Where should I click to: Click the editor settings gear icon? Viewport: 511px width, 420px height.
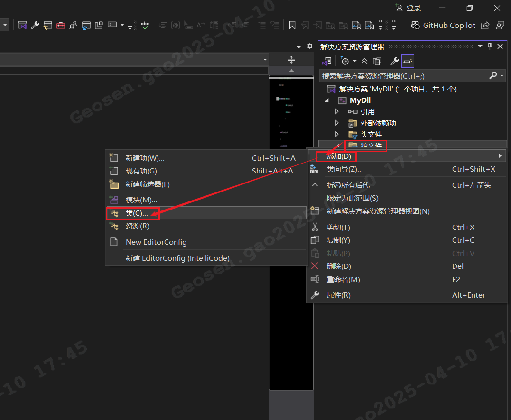[x=310, y=46]
